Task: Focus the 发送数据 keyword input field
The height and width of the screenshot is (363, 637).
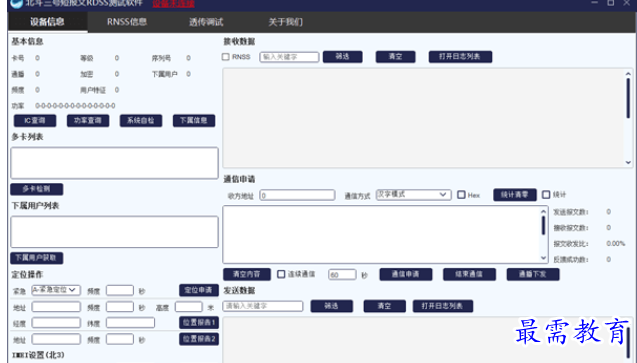Action: (x=263, y=306)
